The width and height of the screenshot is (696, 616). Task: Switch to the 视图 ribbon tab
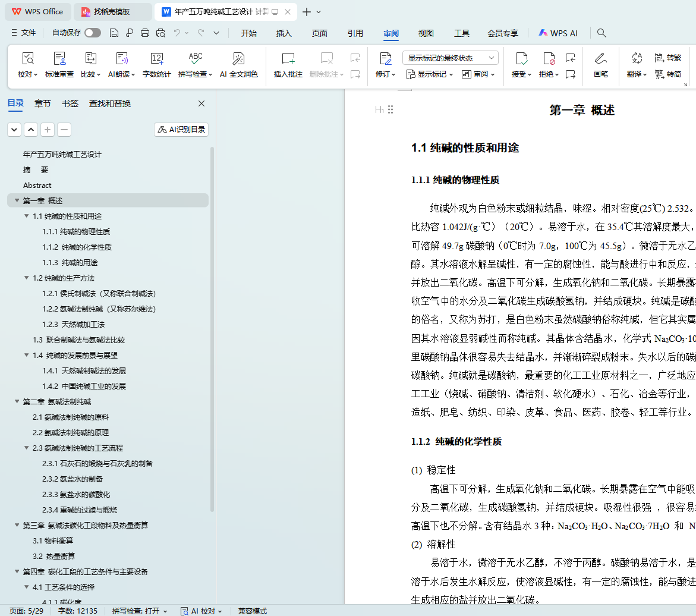pos(426,33)
